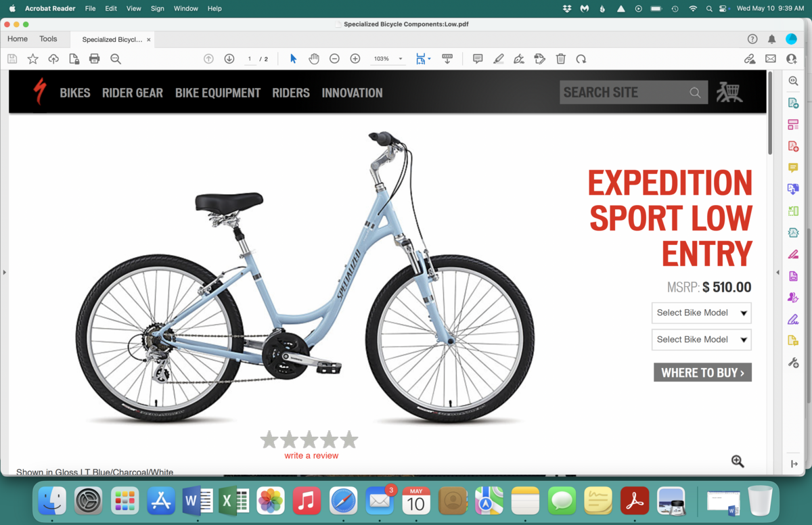The width and height of the screenshot is (812, 525).
Task: Select the sticky note comment tool
Action: click(x=478, y=59)
